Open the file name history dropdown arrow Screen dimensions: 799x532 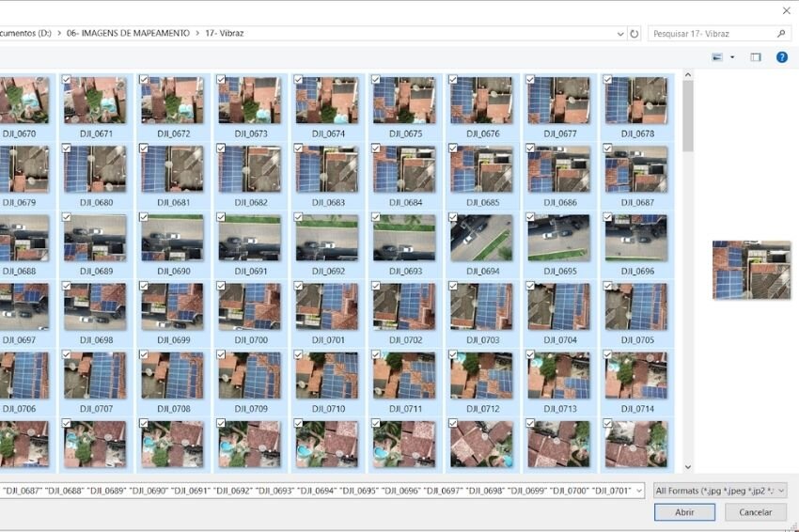point(638,491)
